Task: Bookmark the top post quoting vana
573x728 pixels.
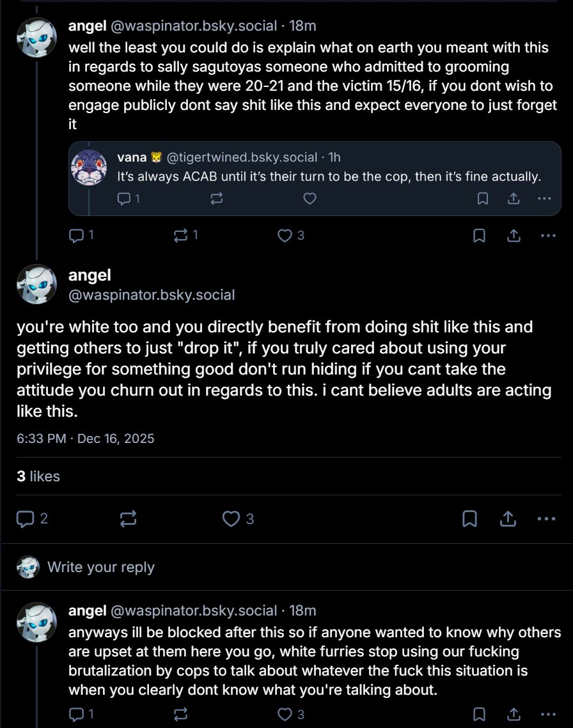Action: (x=478, y=235)
